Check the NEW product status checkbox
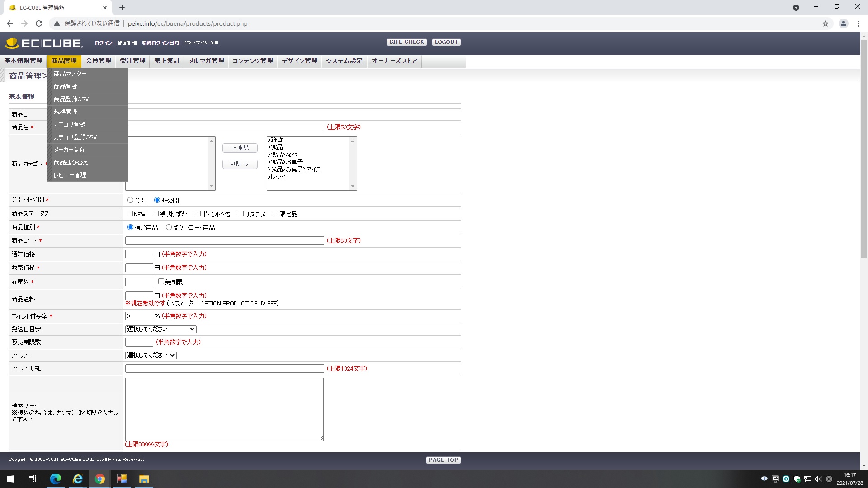 click(130, 214)
